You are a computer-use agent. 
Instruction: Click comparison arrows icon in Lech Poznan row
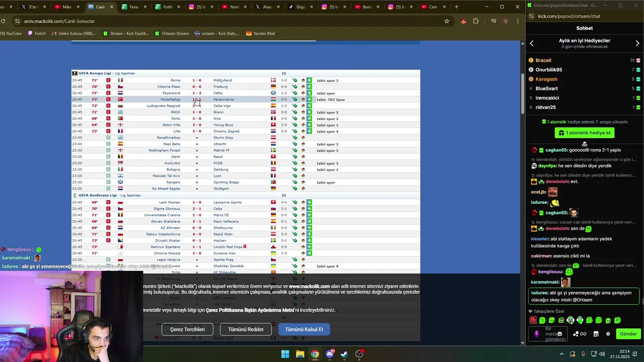coord(303,202)
